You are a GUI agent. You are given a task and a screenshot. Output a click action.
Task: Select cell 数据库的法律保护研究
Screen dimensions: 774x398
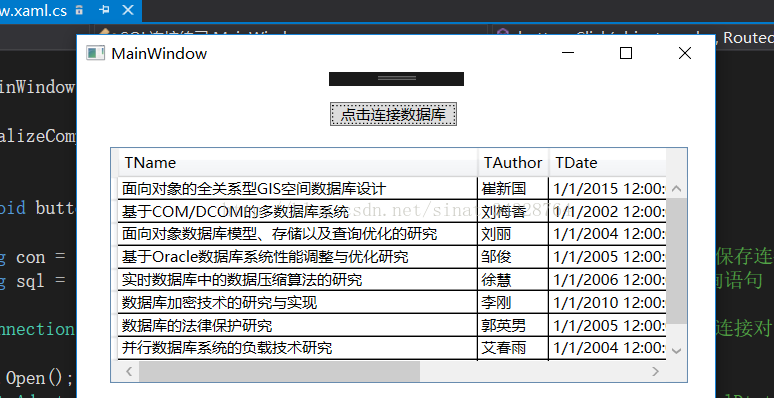(298, 325)
